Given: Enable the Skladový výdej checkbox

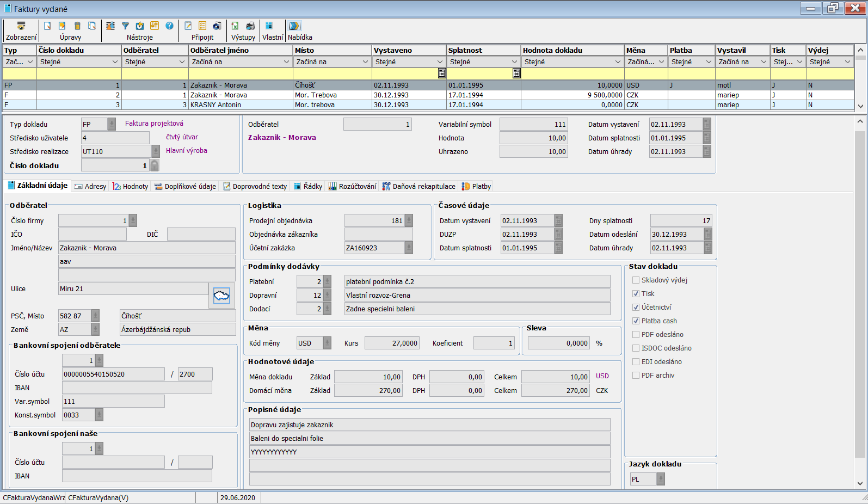Looking at the screenshot, I should pos(636,280).
